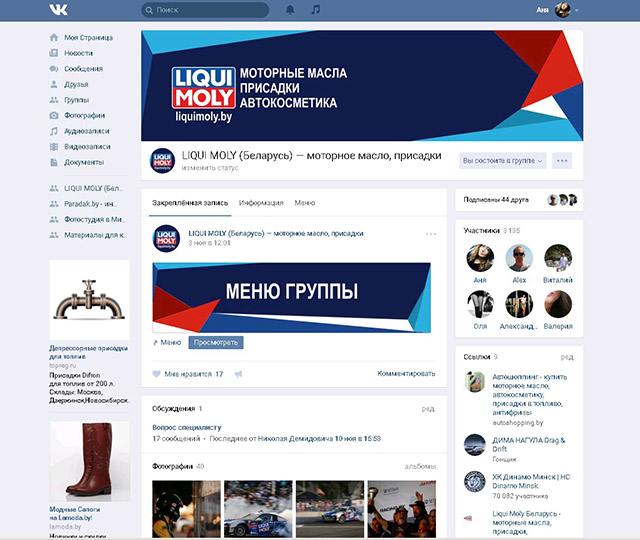Open pinned post three-dots menu

(x=431, y=234)
